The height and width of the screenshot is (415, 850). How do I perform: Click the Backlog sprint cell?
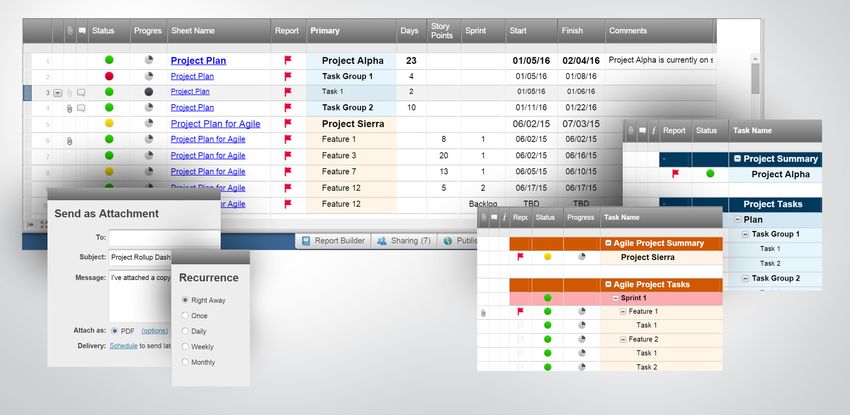click(482, 204)
